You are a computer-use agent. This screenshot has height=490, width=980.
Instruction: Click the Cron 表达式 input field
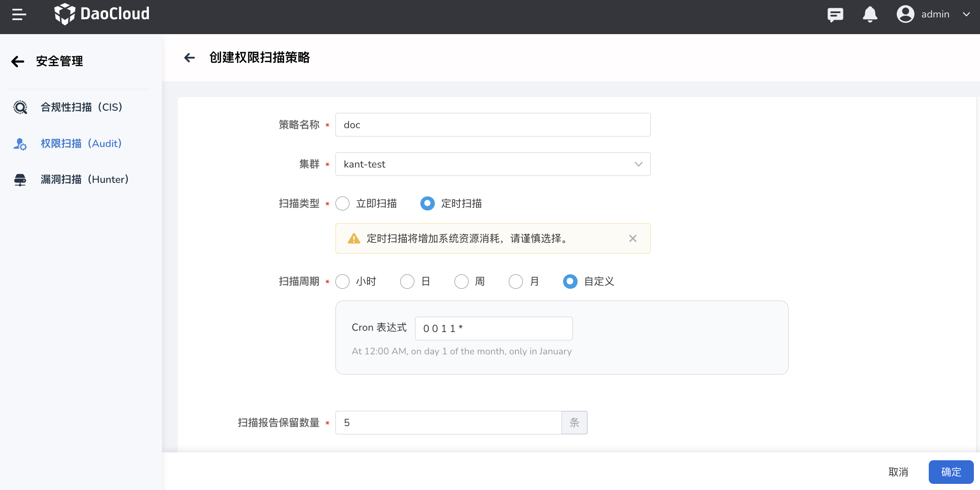[x=494, y=329]
